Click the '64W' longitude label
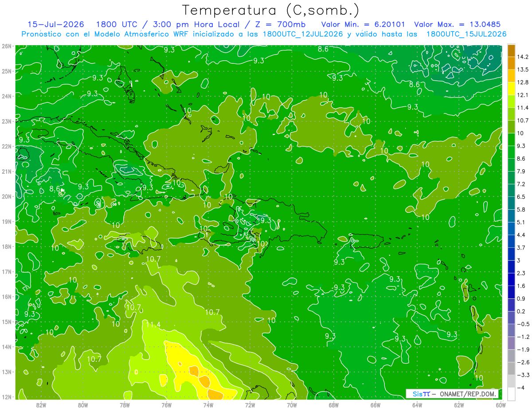The width and height of the screenshot is (532, 411). (417, 405)
